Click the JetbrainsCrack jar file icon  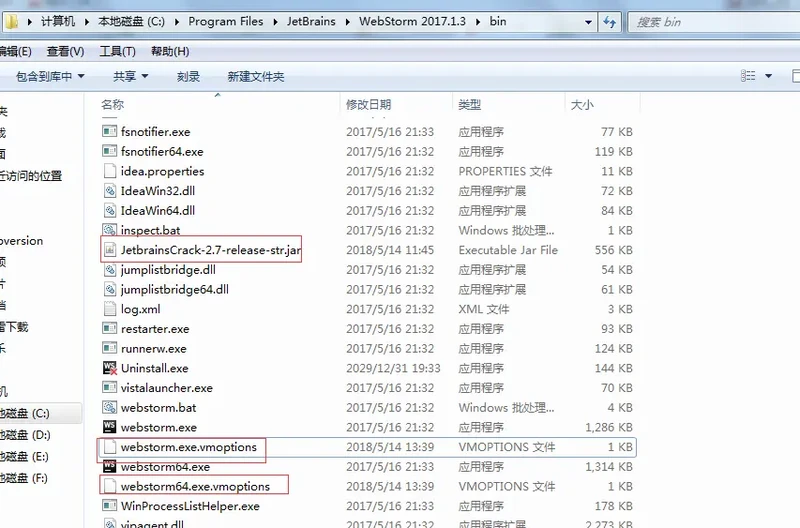tap(110, 250)
